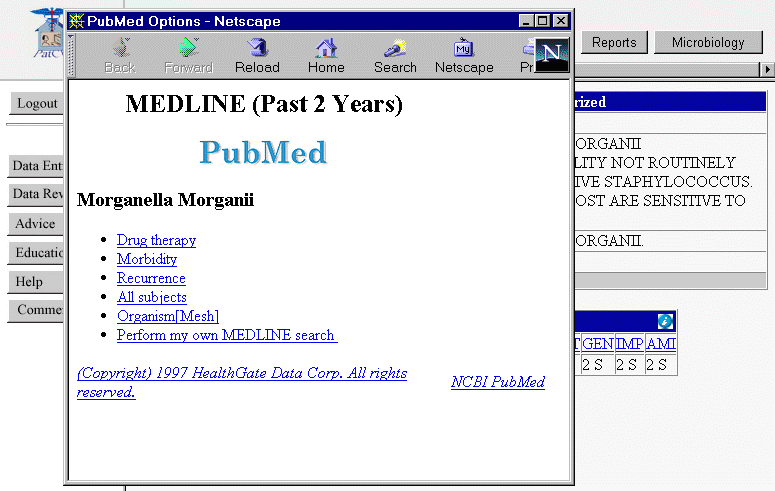Click the Data Review sidebar button
Viewport: 775px width, 491px height.
point(35,194)
